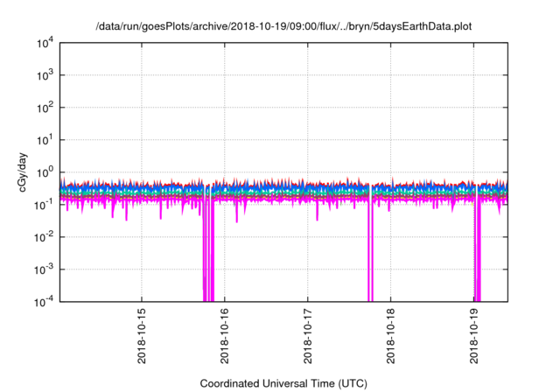Select the 10^4 y-axis label
Viewport: 560px width, 392px height.
(x=45, y=44)
